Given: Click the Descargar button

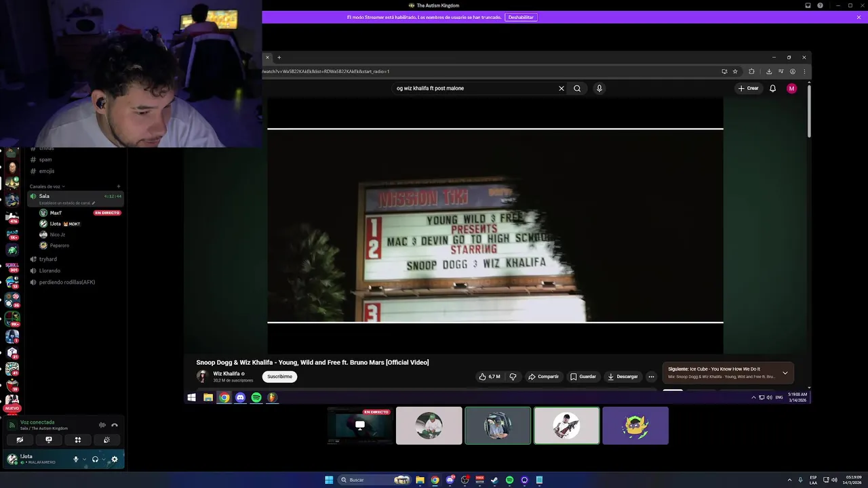Looking at the screenshot, I should tap(623, 376).
